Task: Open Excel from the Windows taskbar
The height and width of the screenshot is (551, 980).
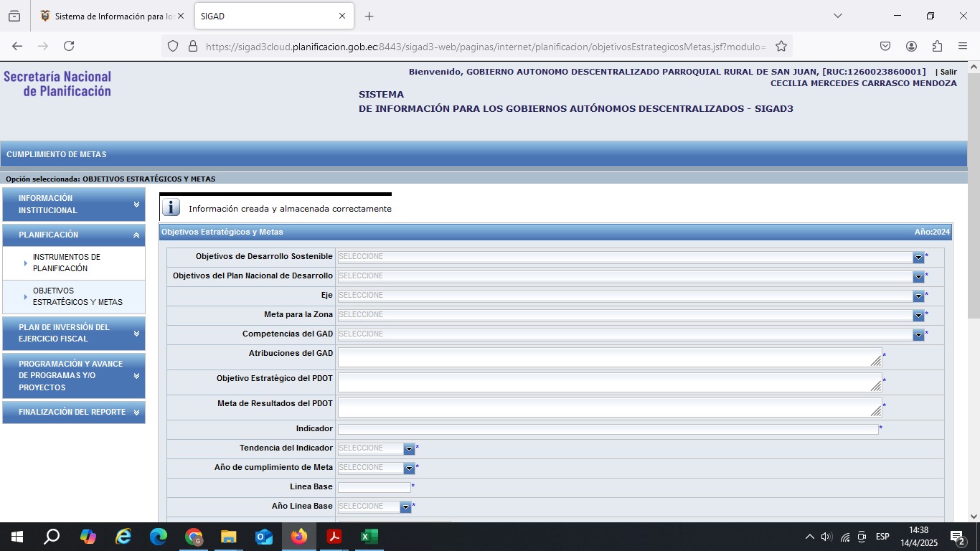Action: tap(369, 537)
